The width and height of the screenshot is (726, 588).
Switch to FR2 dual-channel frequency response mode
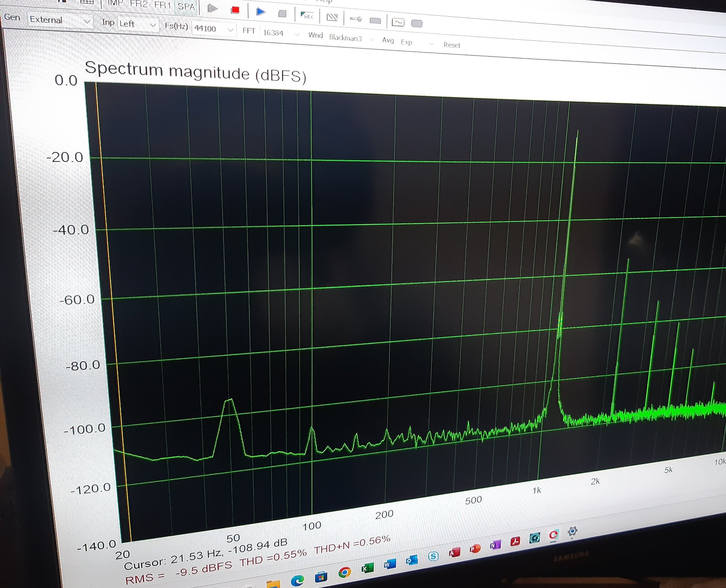(139, 4)
